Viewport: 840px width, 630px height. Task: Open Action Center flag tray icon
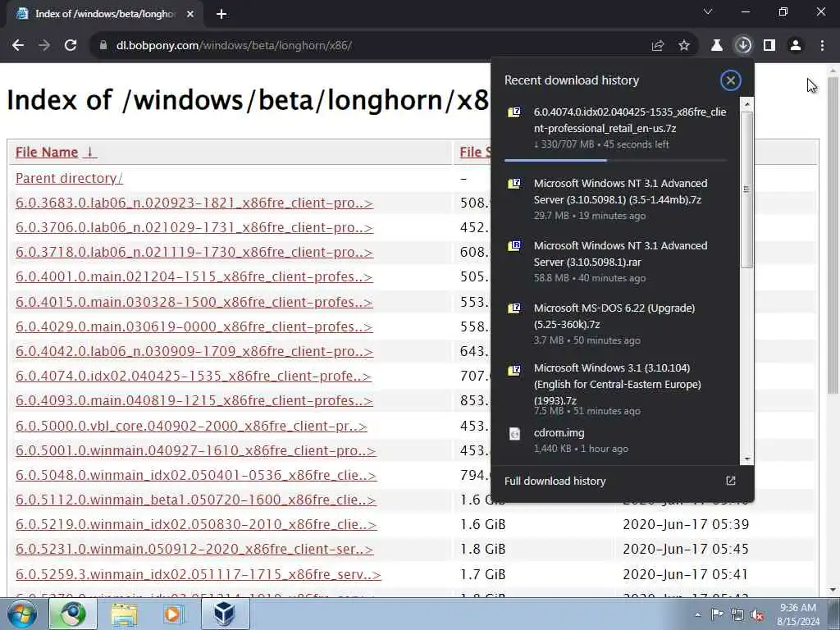(x=717, y=614)
